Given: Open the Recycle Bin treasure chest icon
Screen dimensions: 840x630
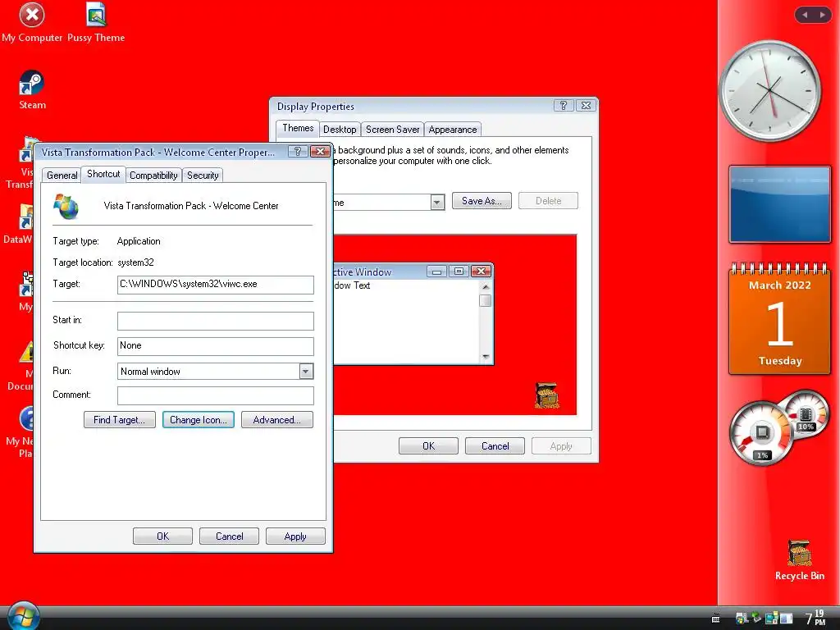Looking at the screenshot, I should [x=799, y=560].
